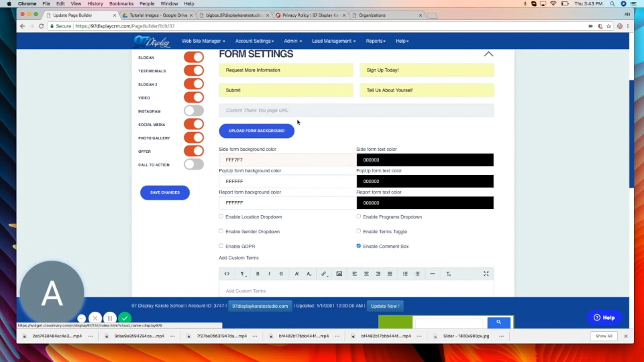Click the Save Changes button
This screenshot has height=362, width=644.
coord(165,193)
